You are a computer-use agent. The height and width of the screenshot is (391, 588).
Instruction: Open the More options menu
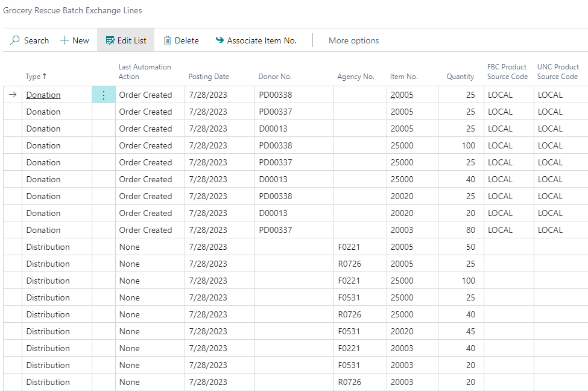click(353, 40)
